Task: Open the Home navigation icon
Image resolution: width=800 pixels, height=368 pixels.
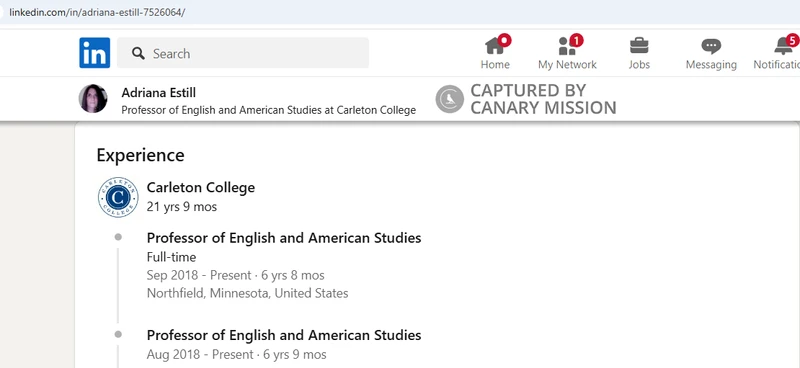Action: 495,46
